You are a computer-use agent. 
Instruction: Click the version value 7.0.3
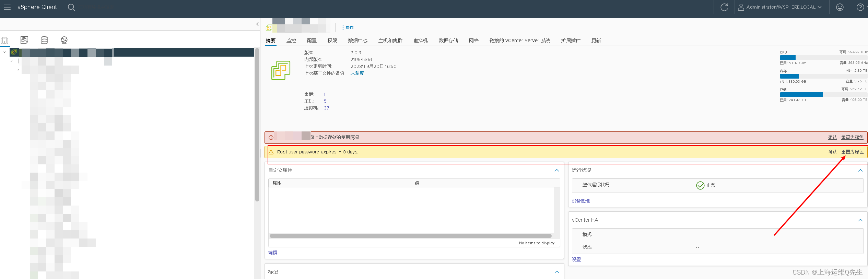(x=356, y=53)
